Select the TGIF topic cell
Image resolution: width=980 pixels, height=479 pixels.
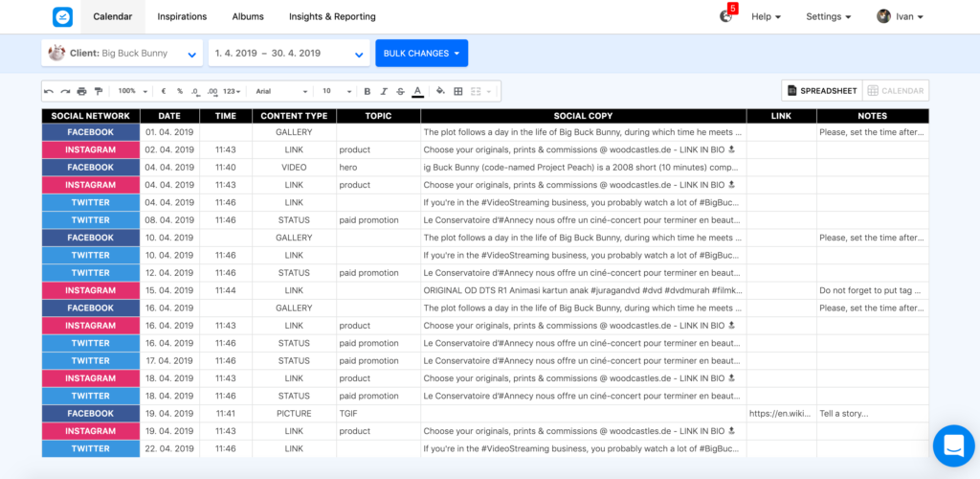coord(378,414)
